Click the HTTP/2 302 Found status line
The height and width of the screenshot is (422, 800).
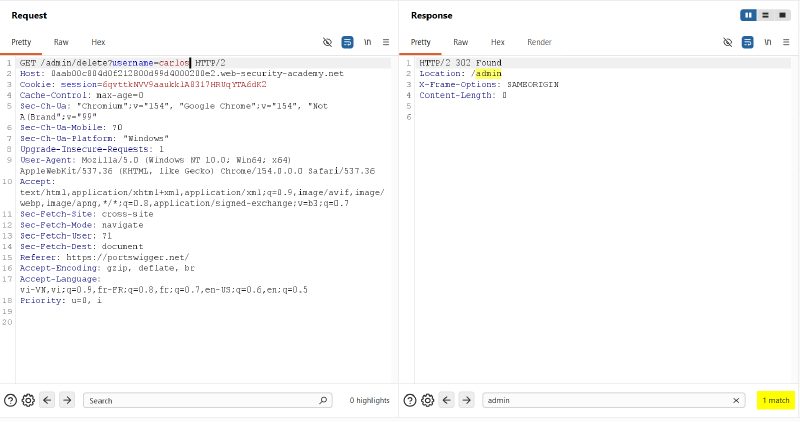pos(460,63)
